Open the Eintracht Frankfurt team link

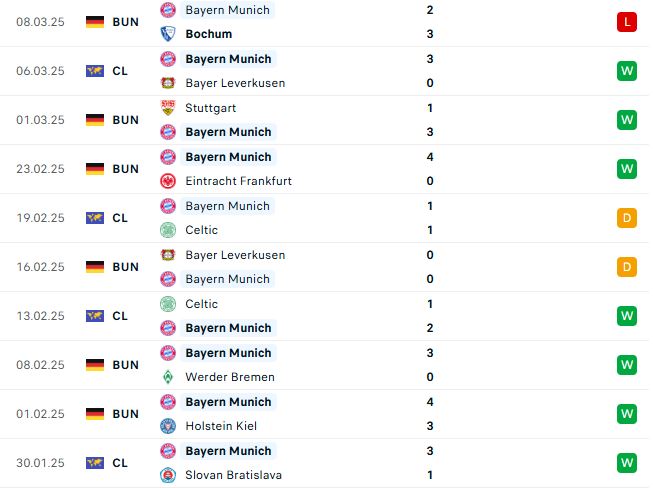239,181
